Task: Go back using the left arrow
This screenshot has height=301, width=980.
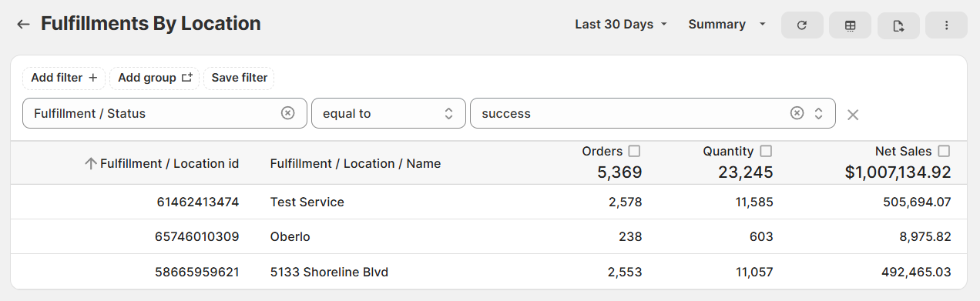Action: 23,25
